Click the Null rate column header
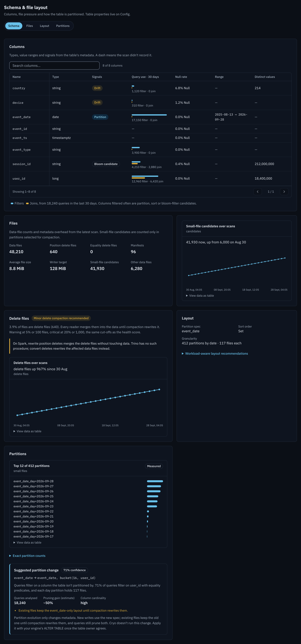The width and height of the screenshot is (301, 644). click(181, 77)
